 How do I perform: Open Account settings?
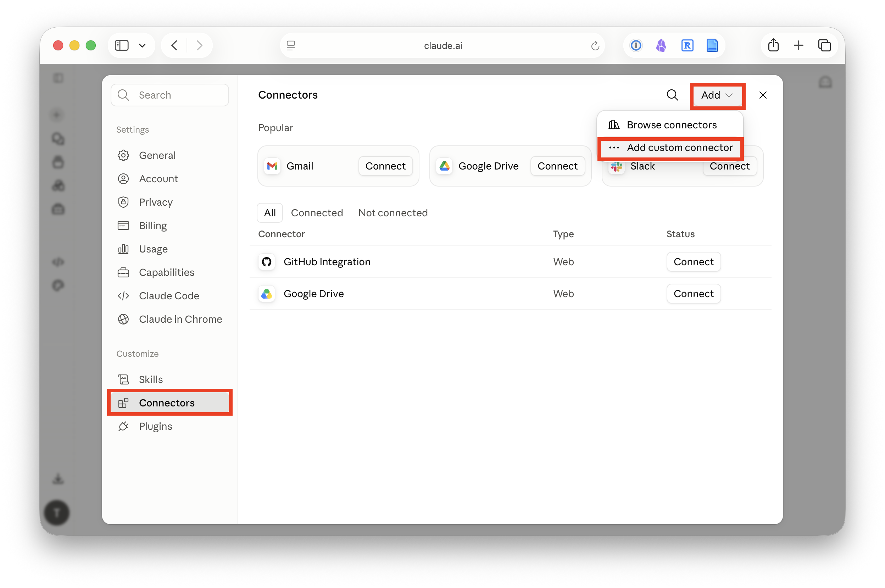pos(170,178)
